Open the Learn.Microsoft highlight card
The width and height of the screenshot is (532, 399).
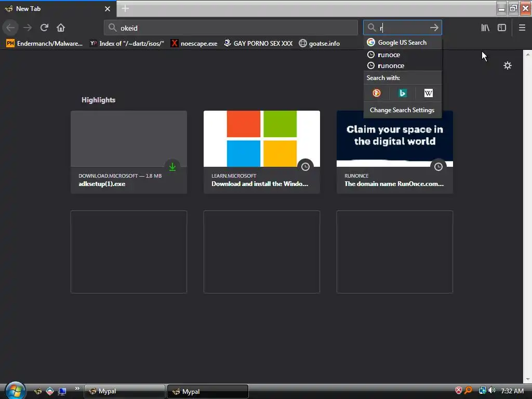262,152
